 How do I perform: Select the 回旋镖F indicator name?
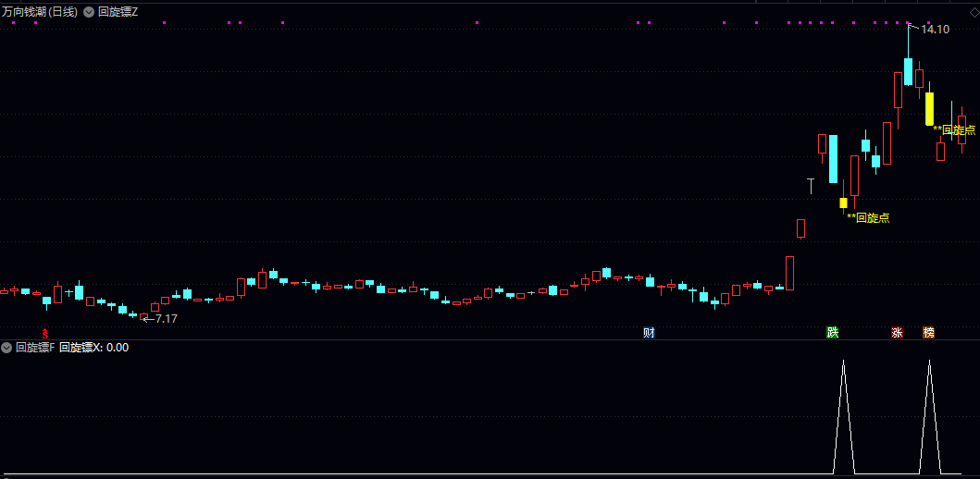tap(35, 347)
